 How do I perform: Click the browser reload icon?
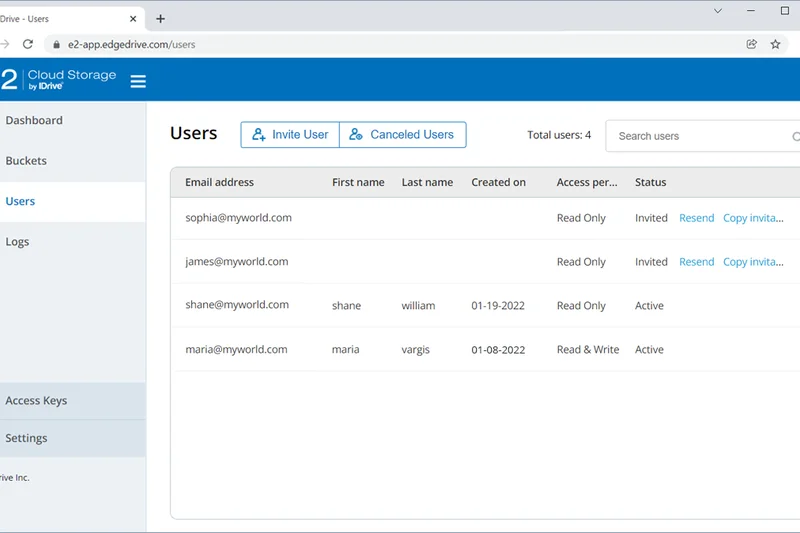tap(28, 44)
